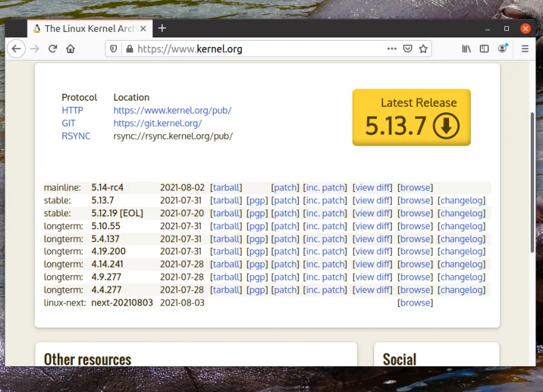Reload the kernel.org page

[x=52, y=49]
